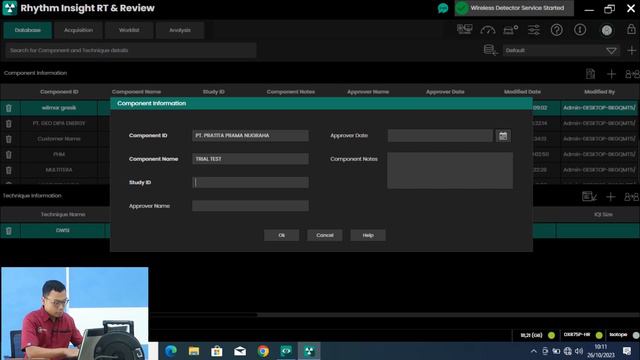Delete the DWSI technique row
The width and height of the screenshot is (640, 360).
[x=9, y=231]
